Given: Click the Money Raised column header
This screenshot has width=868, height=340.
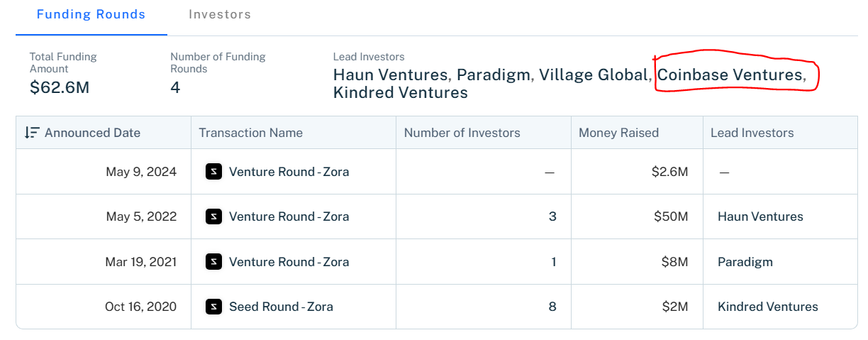Looking at the screenshot, I should pyautogui.click(x=618, y=133).
